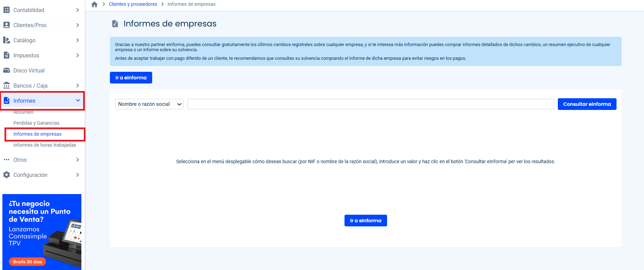Expand the Configuración menu chevron
The height and width of the screenshot is (270, 644).
tap(78, 175)
